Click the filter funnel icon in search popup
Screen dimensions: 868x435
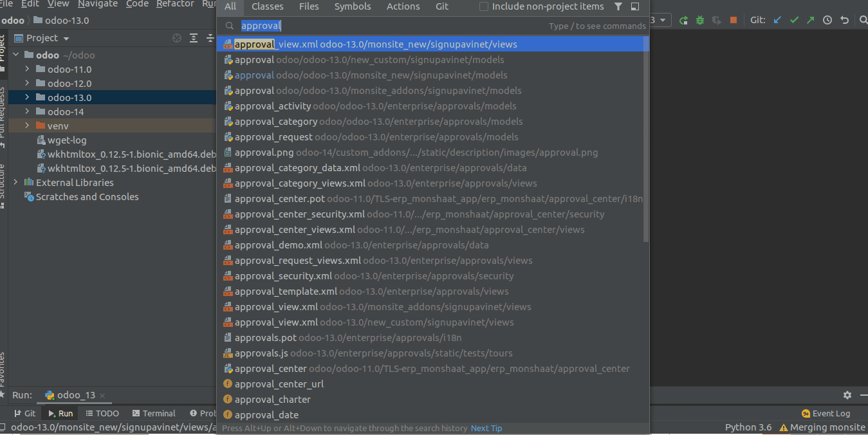(x=618, y=6)
